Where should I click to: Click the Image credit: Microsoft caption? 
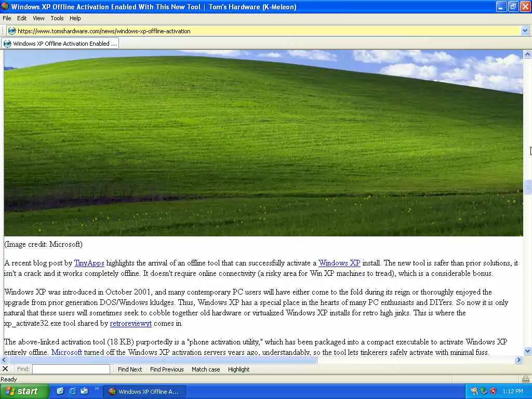click(44, 244)
